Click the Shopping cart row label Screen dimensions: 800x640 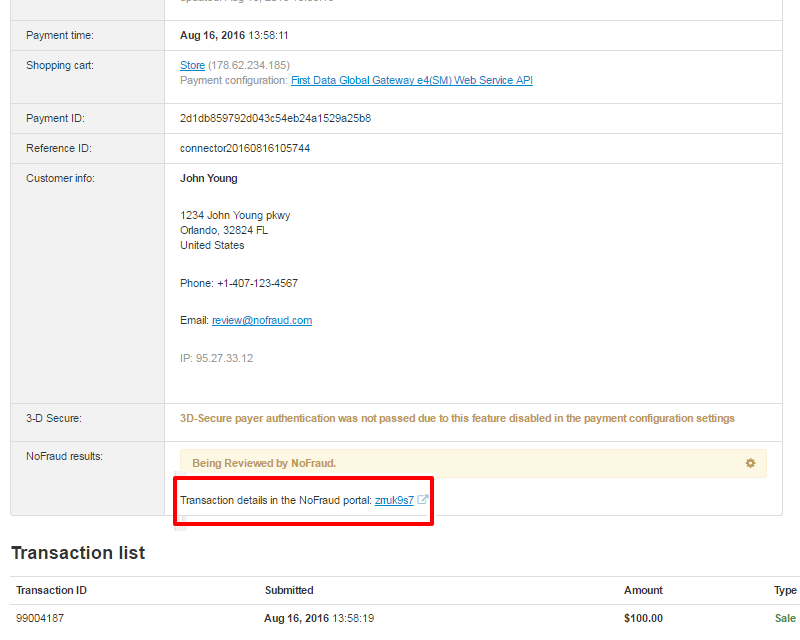pyautogui.click(x=60, y=65)
